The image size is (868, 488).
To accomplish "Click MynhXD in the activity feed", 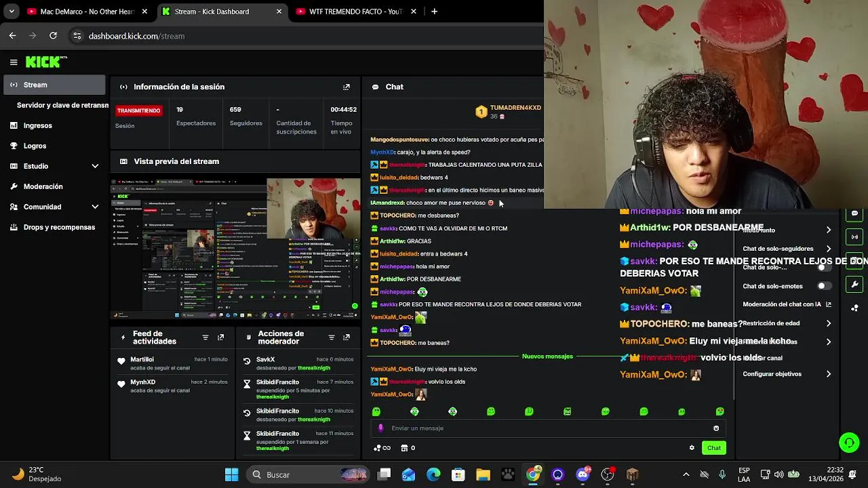I will pos(142,382).
